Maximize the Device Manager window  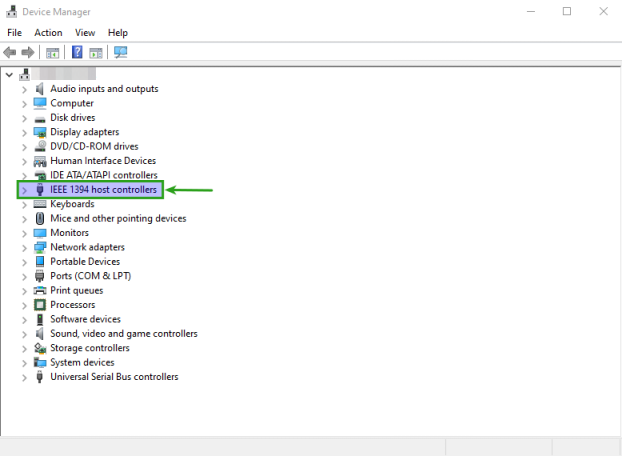coord(567,11)
